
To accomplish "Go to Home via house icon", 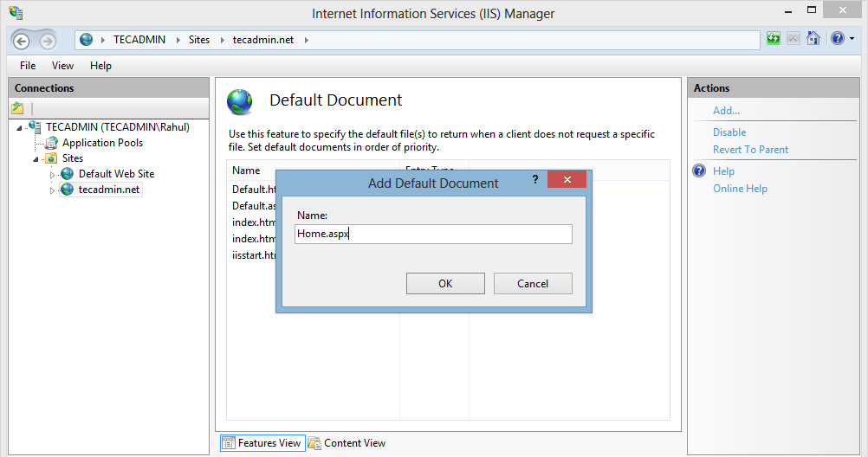I will (813, 38).
